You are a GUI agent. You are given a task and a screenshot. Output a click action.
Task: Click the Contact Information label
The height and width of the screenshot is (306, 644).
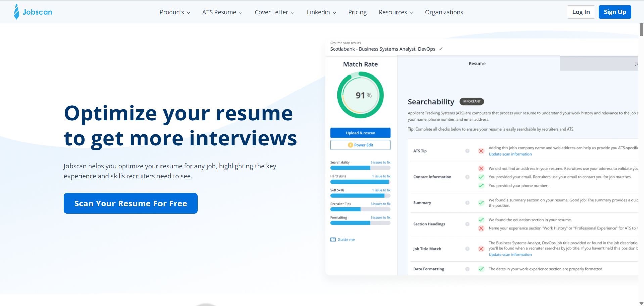tap(432, 177)
